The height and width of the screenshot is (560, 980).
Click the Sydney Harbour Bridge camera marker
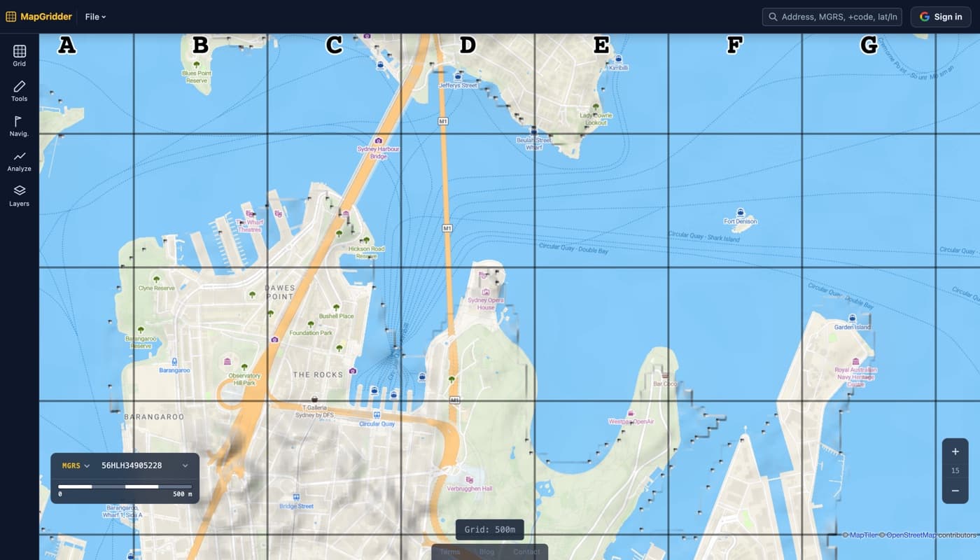379,141
